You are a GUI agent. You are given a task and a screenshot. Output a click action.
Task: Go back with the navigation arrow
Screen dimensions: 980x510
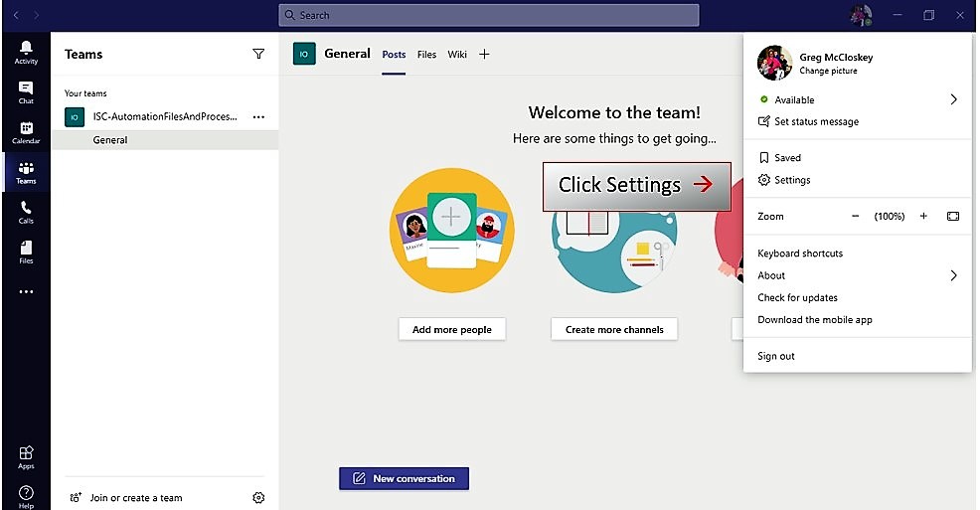(16, 15)
